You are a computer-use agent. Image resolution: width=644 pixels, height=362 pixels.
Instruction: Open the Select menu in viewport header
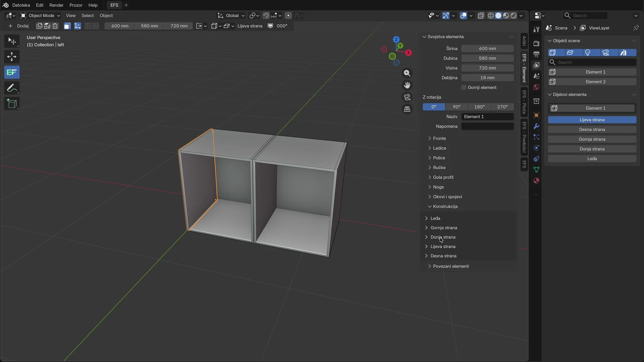[x=87, y=16]
